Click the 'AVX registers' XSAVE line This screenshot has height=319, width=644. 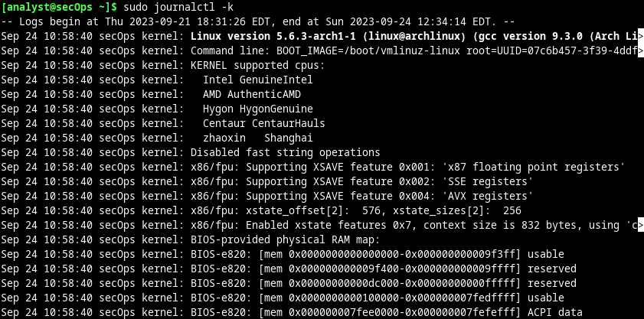coord(266,196)
